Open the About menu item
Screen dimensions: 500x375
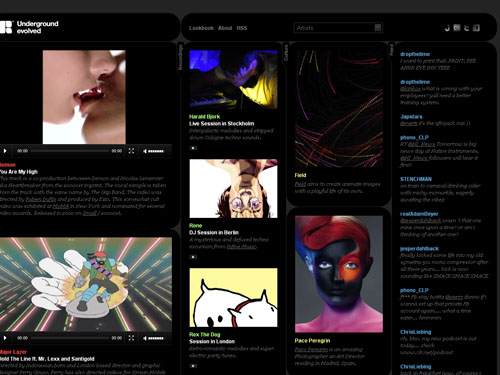coord(225,28)
